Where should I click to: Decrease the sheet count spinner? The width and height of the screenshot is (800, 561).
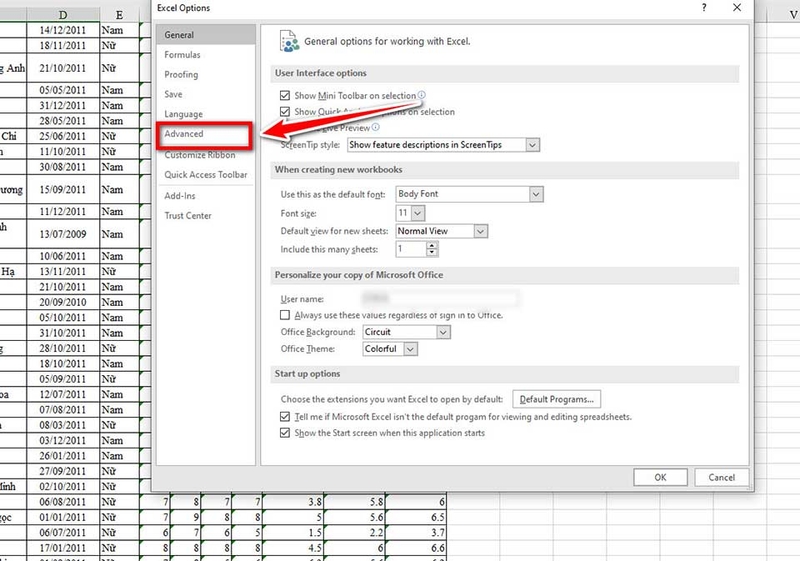tap(432, 252)
